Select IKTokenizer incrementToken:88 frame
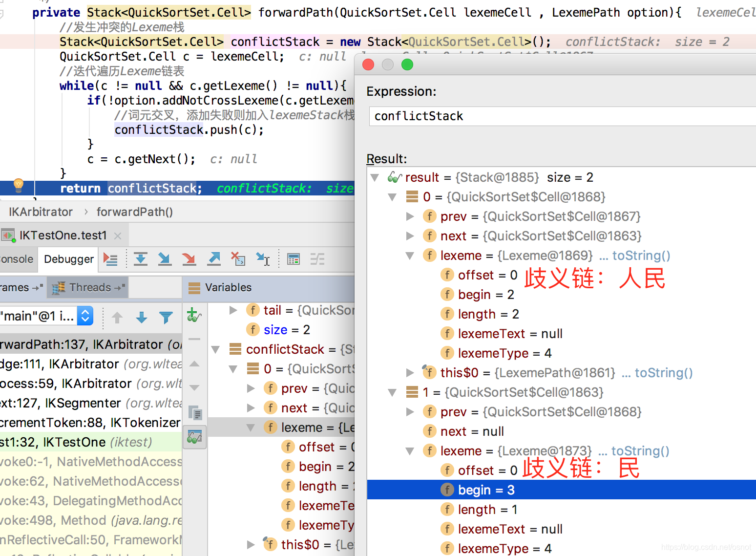The image size is (756, 556). [x=91, y=423]
